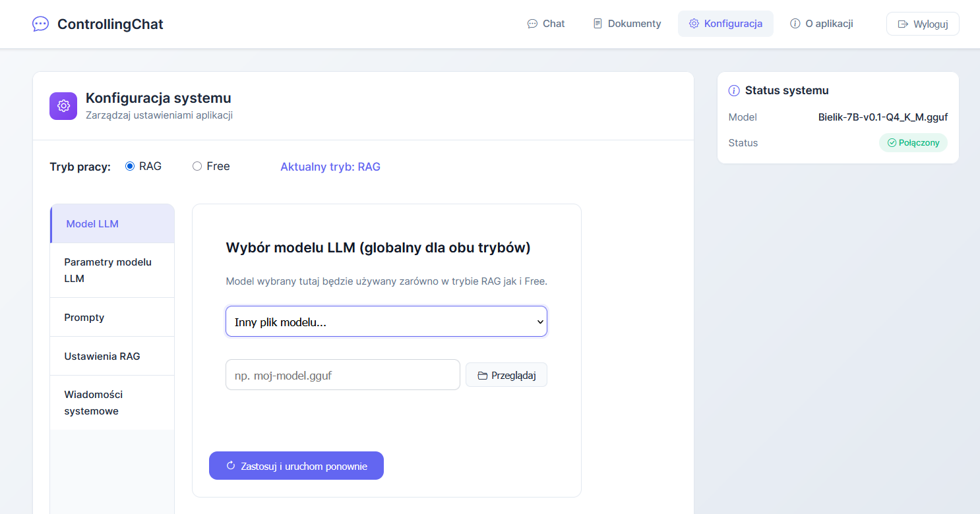Select the Free mode radio button

(x=197, y=167)
